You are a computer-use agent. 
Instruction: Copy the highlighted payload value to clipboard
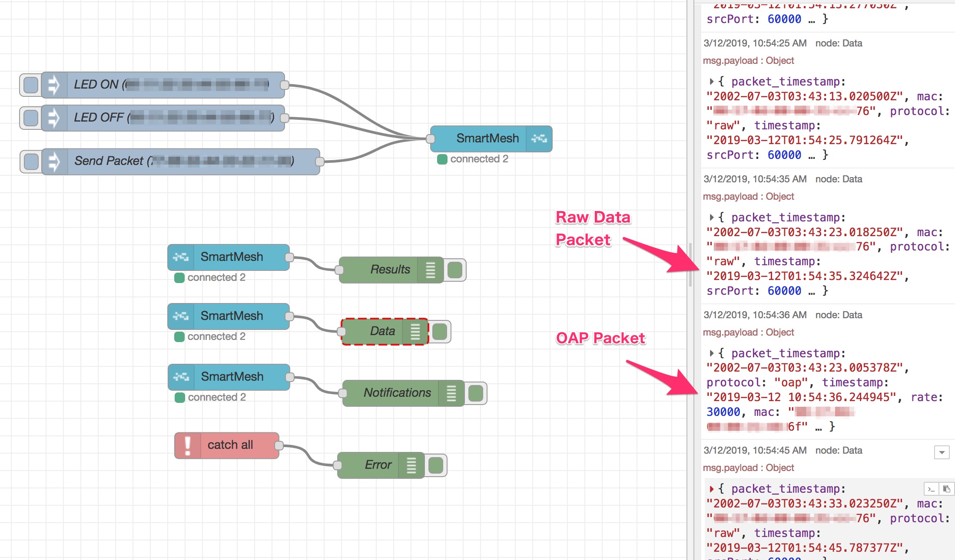point(946,489)
